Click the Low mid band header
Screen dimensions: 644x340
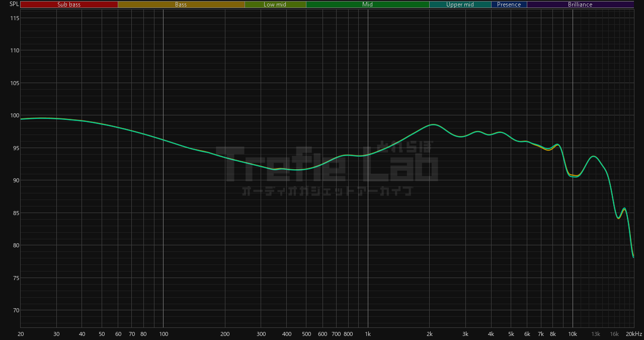coord(275,5)
